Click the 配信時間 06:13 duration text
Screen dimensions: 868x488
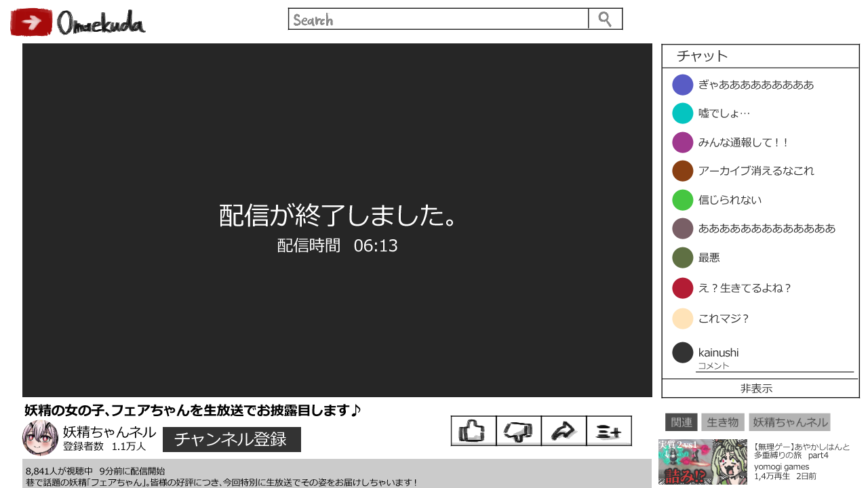(337, 245)
